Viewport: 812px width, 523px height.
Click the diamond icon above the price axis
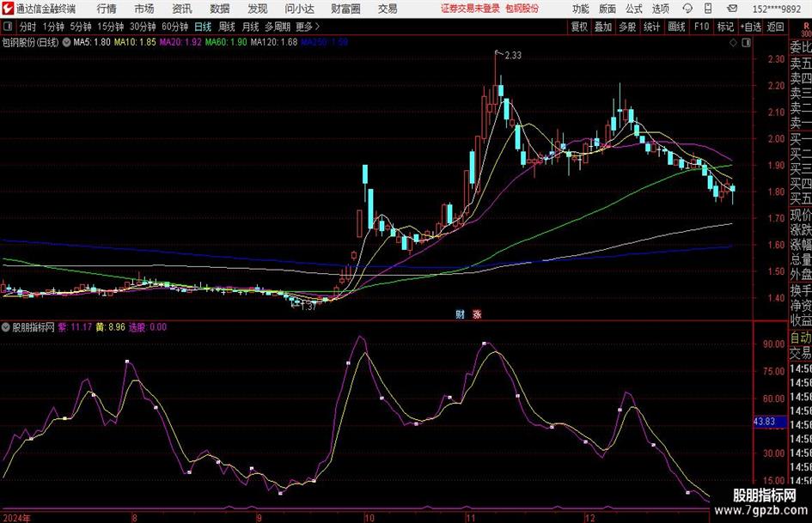[733, 43]
